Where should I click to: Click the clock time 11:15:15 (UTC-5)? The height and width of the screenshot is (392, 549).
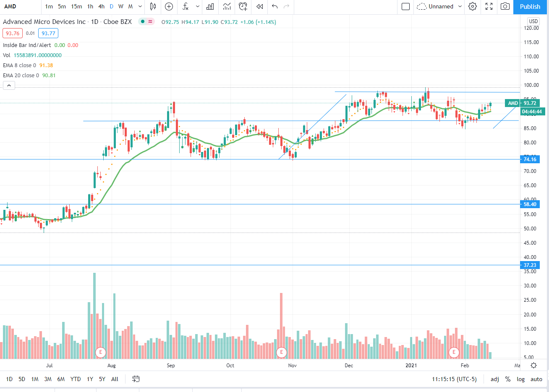click(x=455, y=379)
